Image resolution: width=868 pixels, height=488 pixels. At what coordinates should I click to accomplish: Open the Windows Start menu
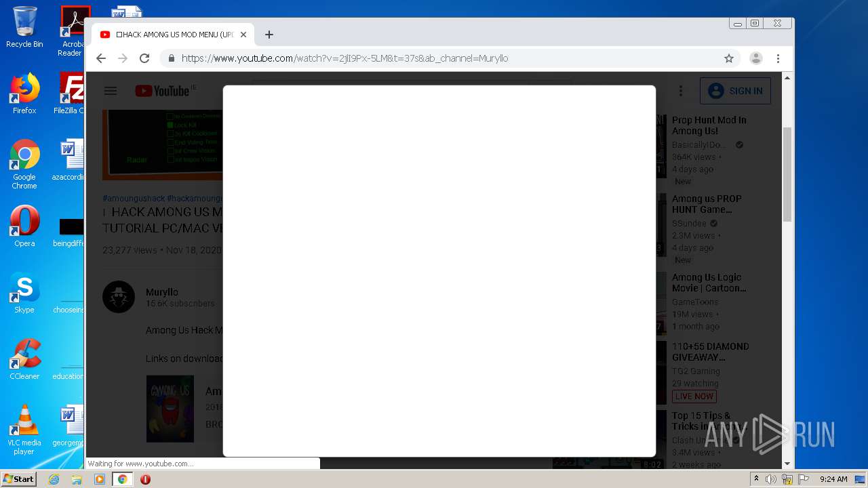tap(19, 479)
